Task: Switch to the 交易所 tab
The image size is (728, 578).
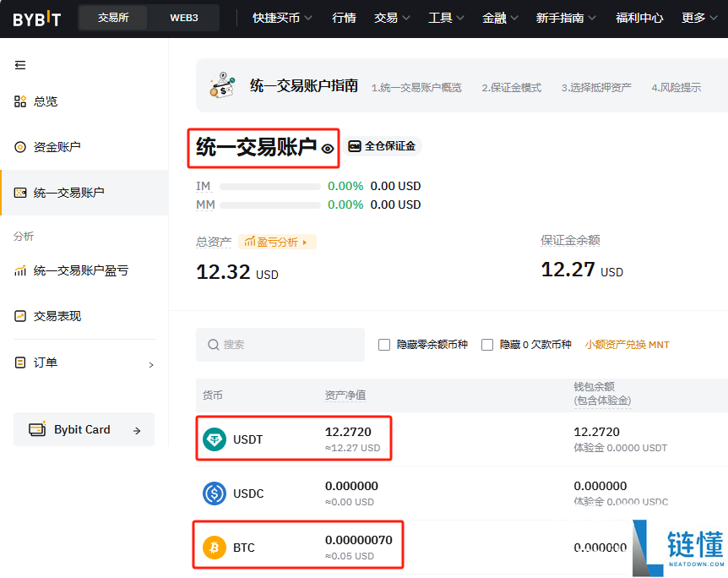Action: pos(113,18)
